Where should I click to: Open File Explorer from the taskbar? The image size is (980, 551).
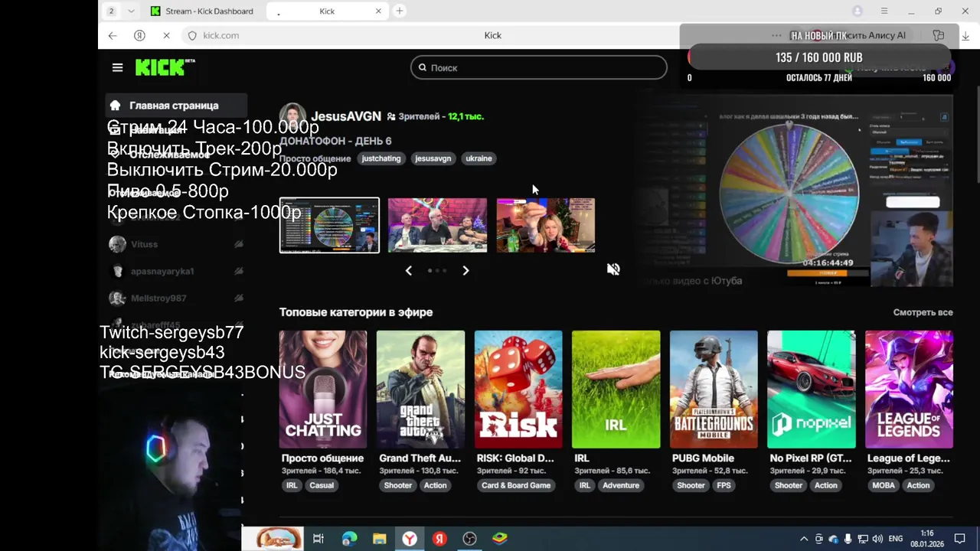point(379,539)
